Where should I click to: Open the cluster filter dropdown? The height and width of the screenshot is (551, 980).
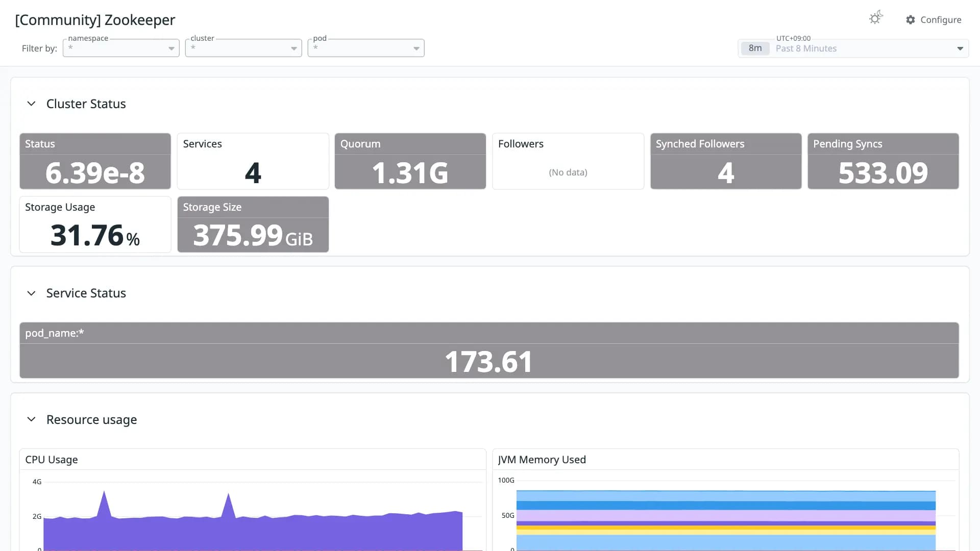click(x=243, y=48)
